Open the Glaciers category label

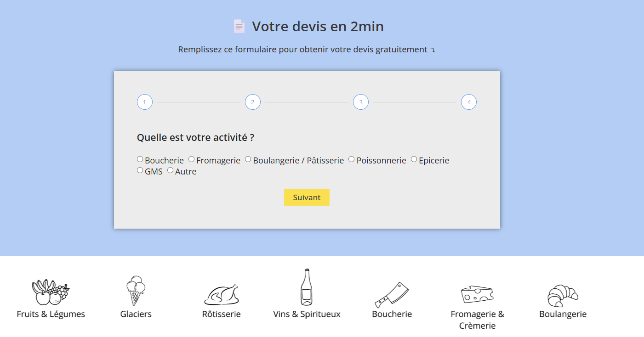tap(136, 315)
